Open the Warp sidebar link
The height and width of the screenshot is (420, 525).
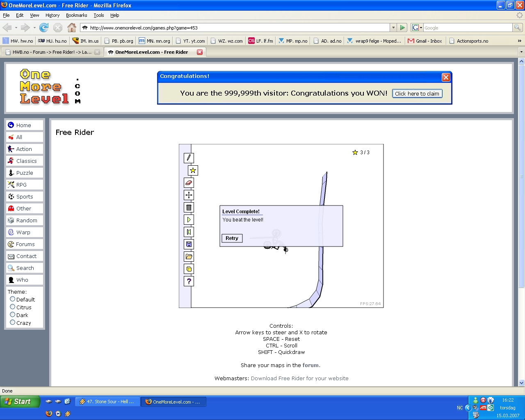(25, 232)
